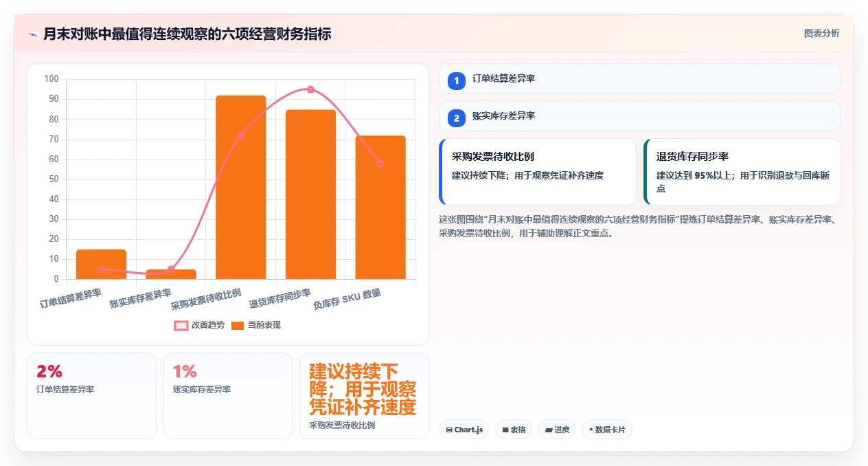868x466 pixels.
Task: Select the 订单结算差异率 orange bar
Action: pos(101,265)
